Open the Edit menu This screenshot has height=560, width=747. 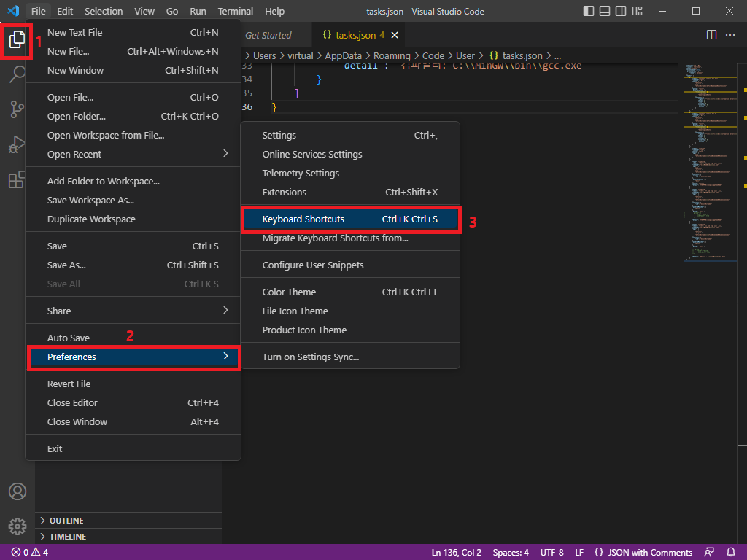click(65, 11)
